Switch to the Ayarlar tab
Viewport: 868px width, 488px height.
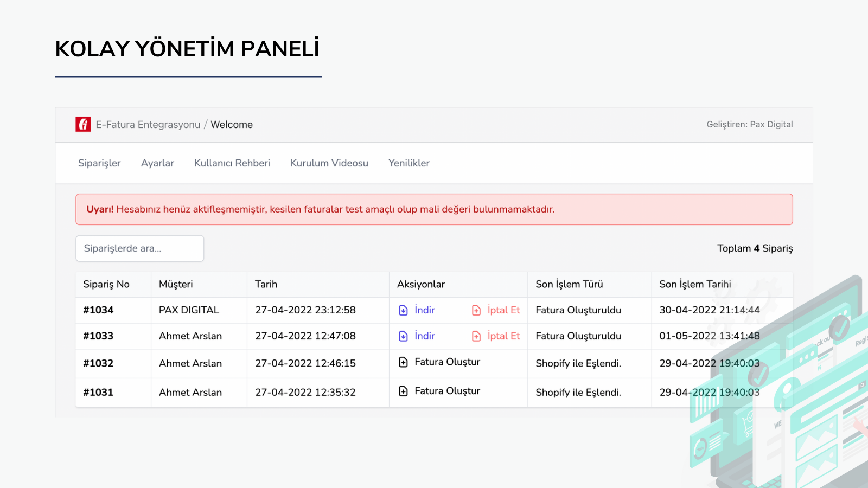157,163
